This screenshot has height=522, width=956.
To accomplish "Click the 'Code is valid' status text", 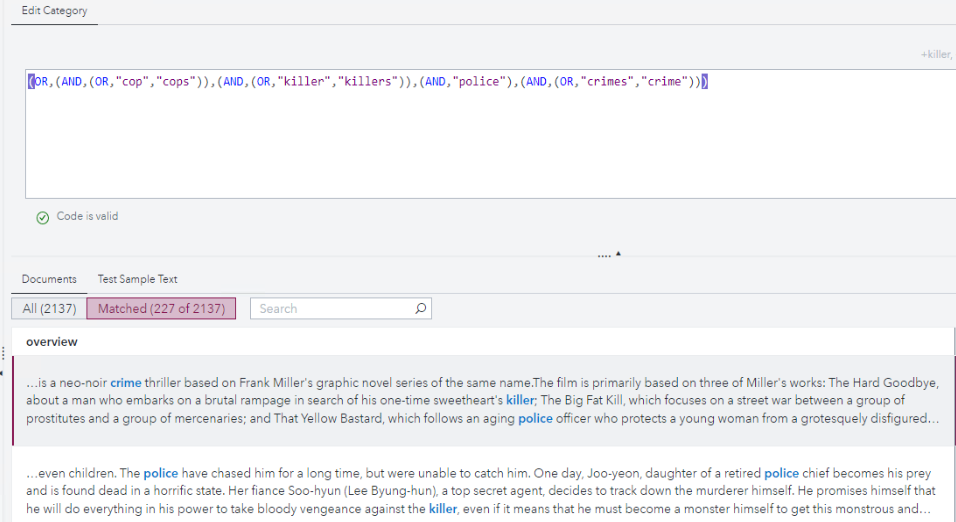I will click(x=87, y=216).
